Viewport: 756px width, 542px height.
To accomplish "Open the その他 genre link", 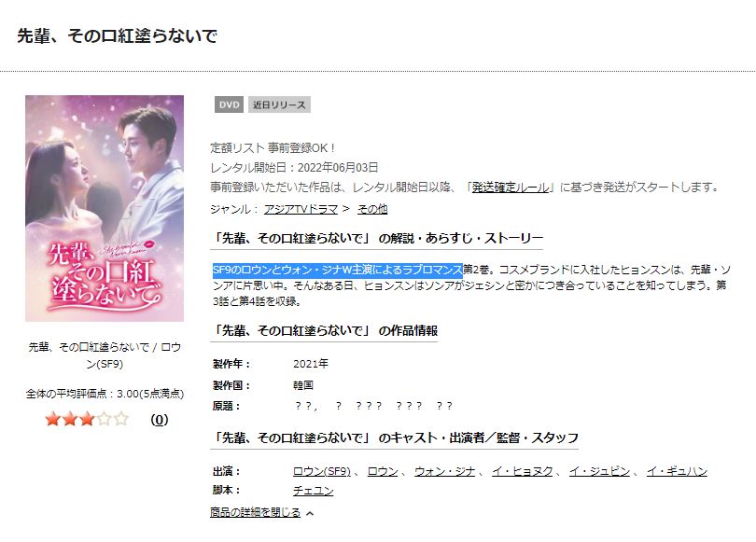I will (x=372, y=209).
